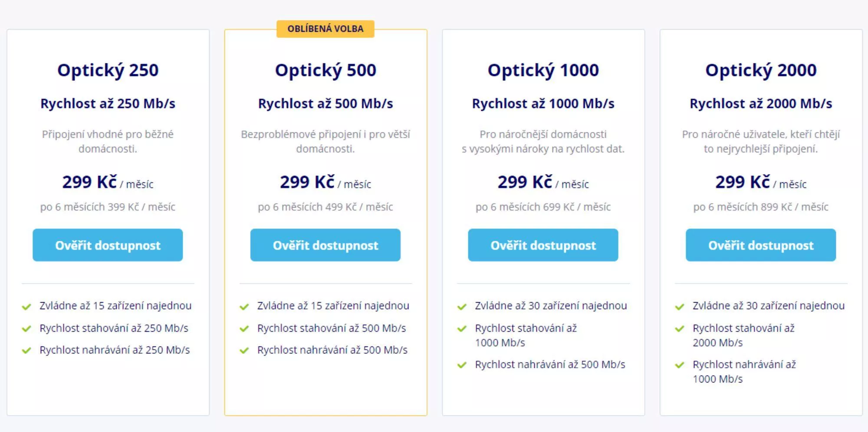The width and height of the screenshot is (868, 432).
Task: Click checkmark beside 15 zařízení in Optický 250
Action: tap(26, 307)
